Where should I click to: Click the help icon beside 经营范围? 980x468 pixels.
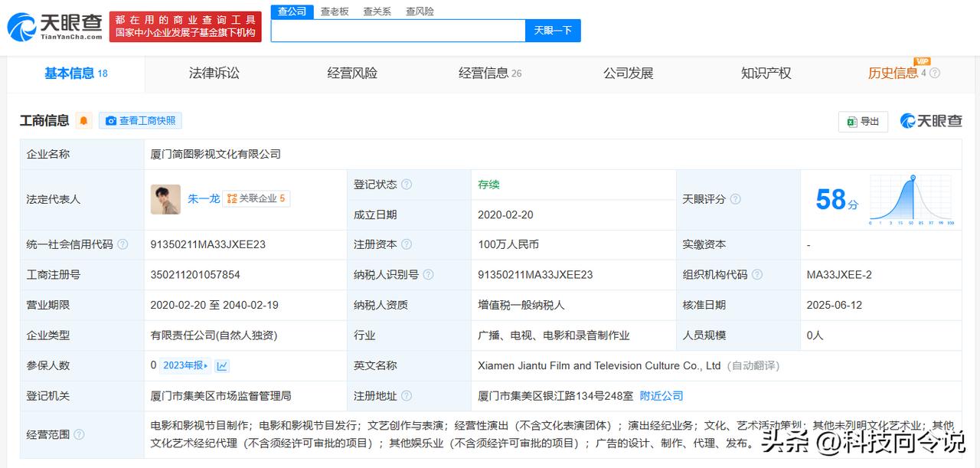(79, 435)
